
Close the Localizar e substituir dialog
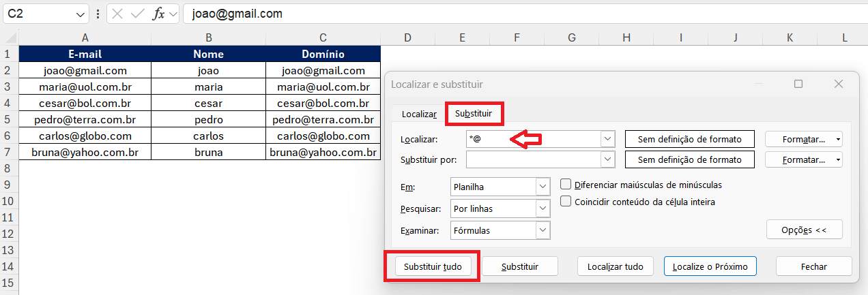(839, 84)
